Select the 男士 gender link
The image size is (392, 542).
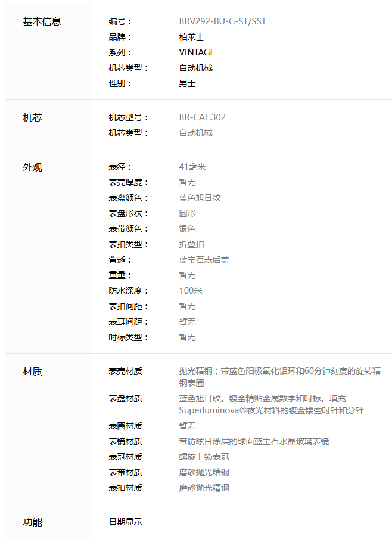[187, 83]
